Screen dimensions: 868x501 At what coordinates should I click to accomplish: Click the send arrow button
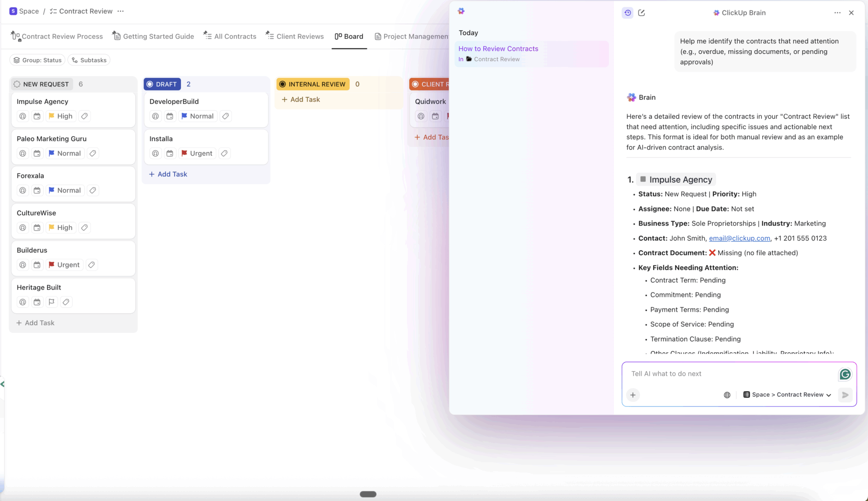pyautogui.click(x=845, y=395)
